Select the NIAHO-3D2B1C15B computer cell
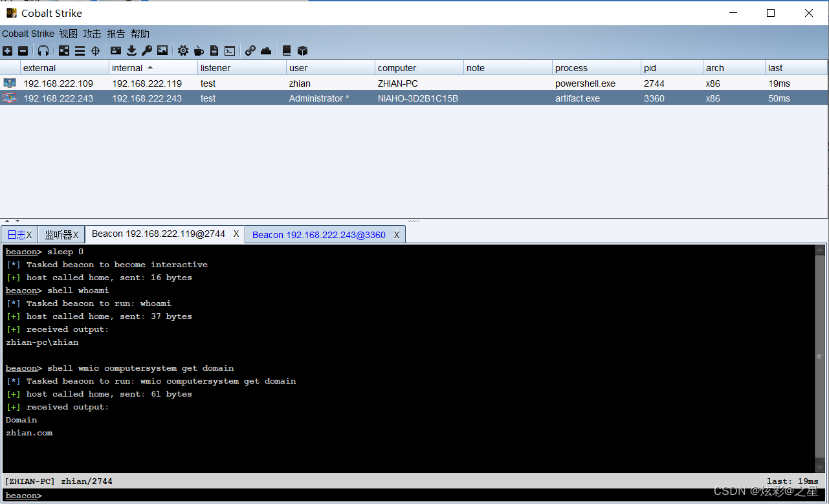Viewport: 829px width, 504px height. pos(418,98)
